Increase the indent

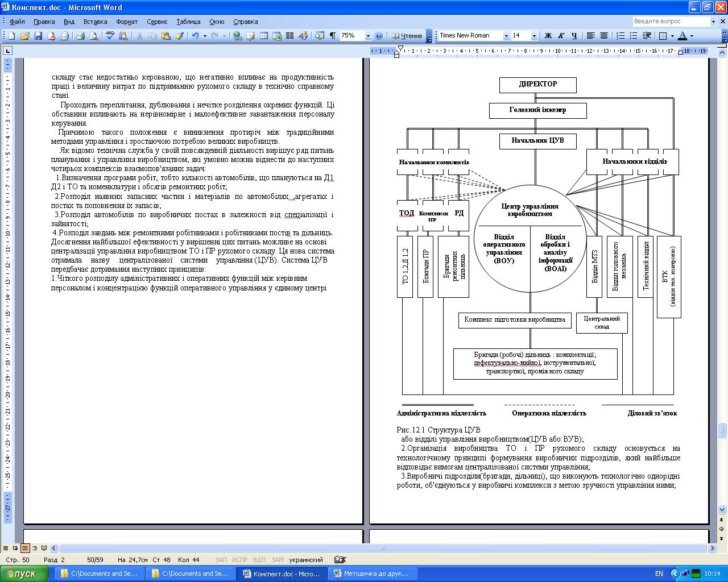click(647, 36)
